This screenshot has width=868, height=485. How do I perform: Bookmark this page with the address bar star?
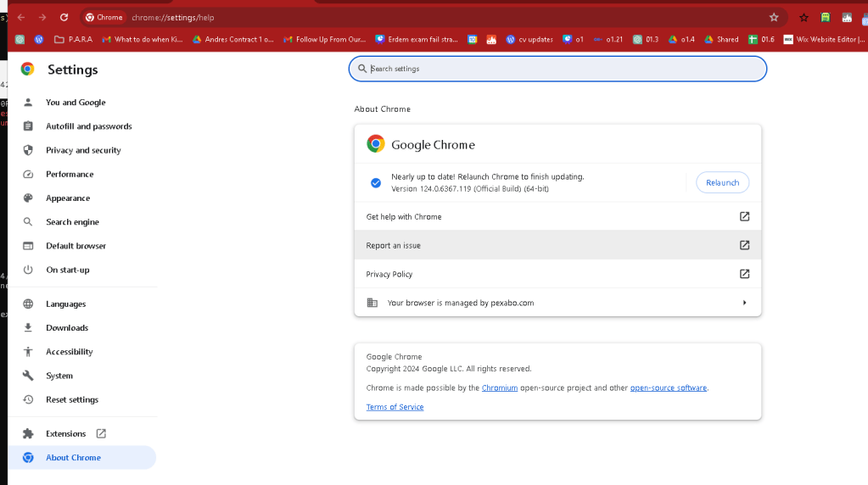click(774, 18)
